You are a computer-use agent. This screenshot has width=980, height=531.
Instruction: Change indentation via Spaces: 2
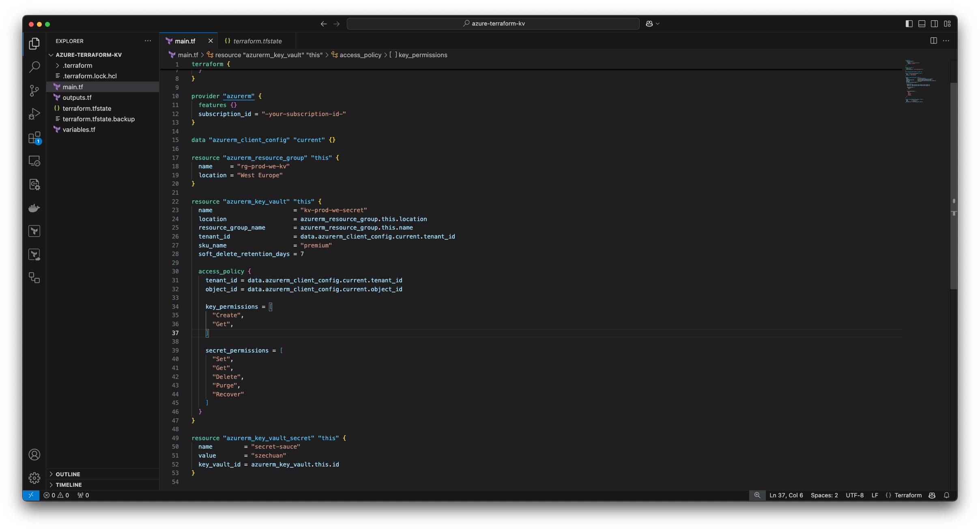(824, 495)
